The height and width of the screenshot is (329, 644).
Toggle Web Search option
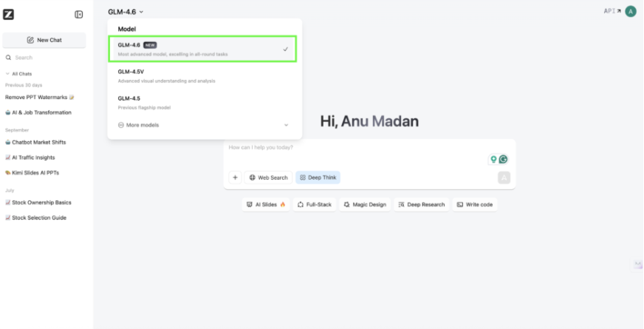268,177
